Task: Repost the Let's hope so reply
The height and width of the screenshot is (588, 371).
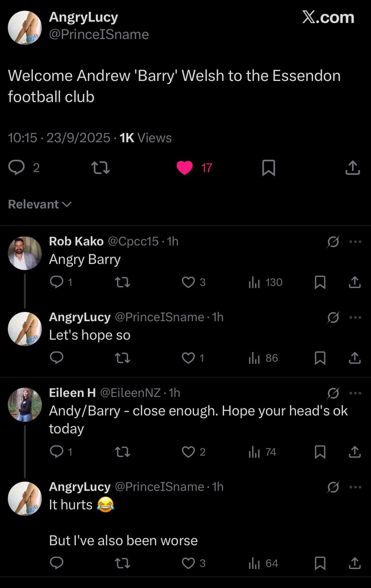Action: point(123,358)
